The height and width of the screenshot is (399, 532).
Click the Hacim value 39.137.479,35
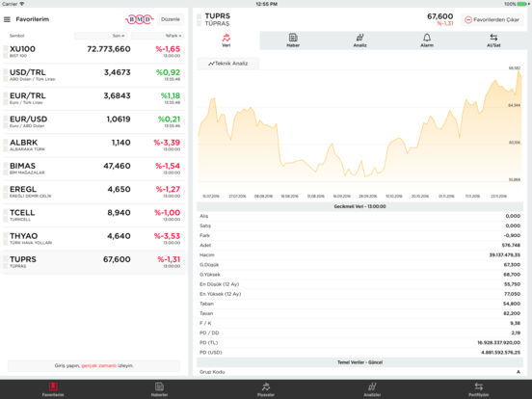click(x=504, y=255)
